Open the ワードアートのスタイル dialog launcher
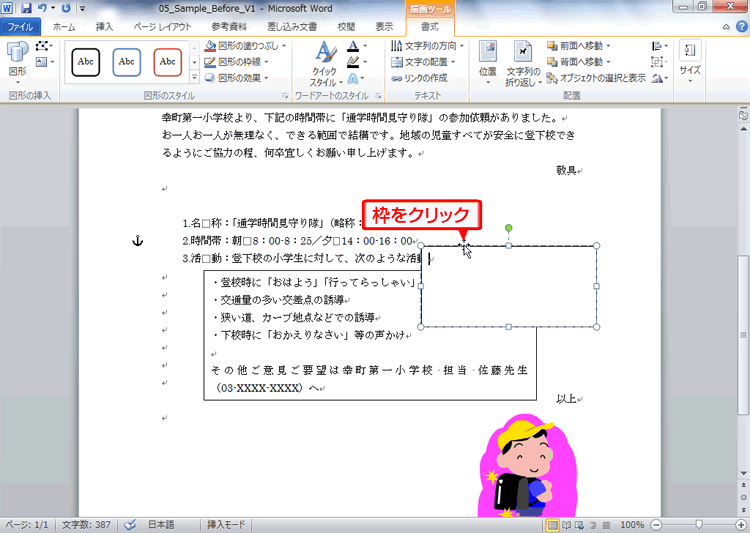Viewport: 750px width, 533px height. pyautogui.click(x=378, y=96)
